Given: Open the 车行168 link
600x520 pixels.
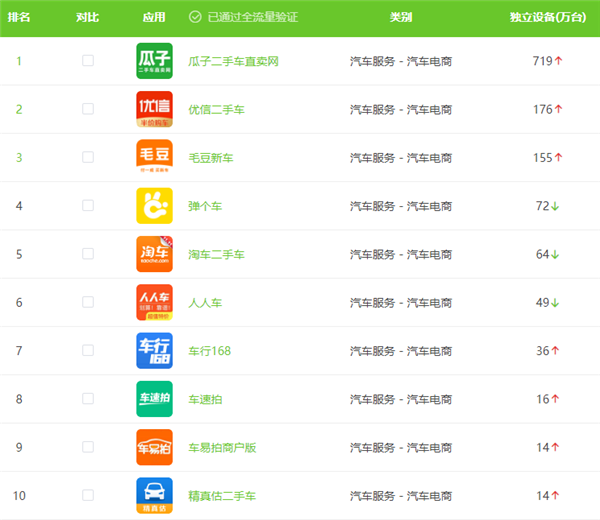Looking at the screenshot, I should tap(209, 351).
